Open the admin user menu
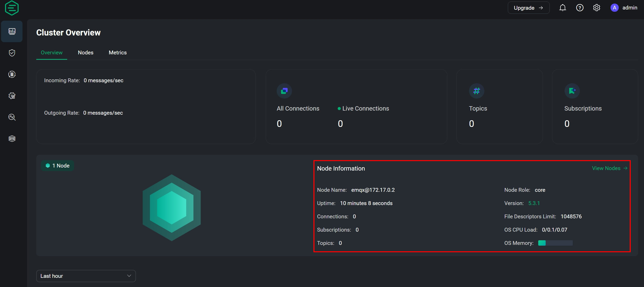Image resolution: width=644 pixels, height=287 pixels. coord(624,8)
